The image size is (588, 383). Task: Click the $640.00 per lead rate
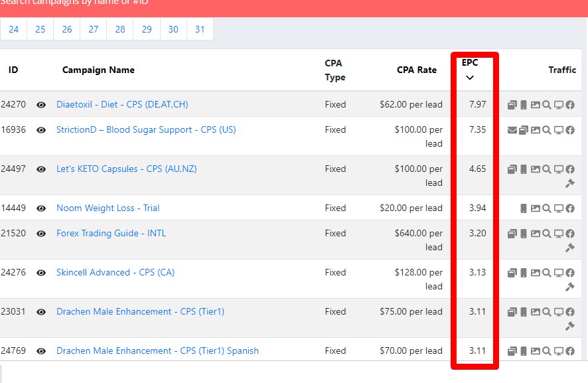419,240
